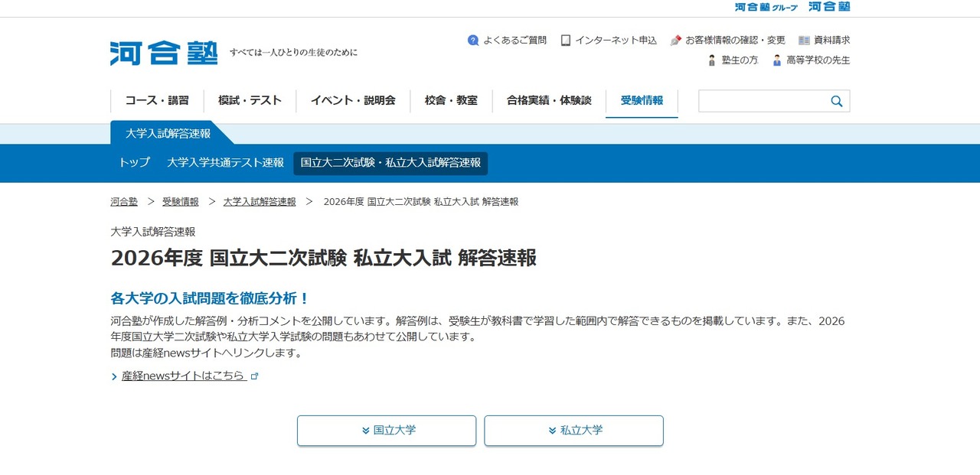This screenshot has width=980, height=475.
Task: Click inside the search input field
Action: tap(766, 100)
